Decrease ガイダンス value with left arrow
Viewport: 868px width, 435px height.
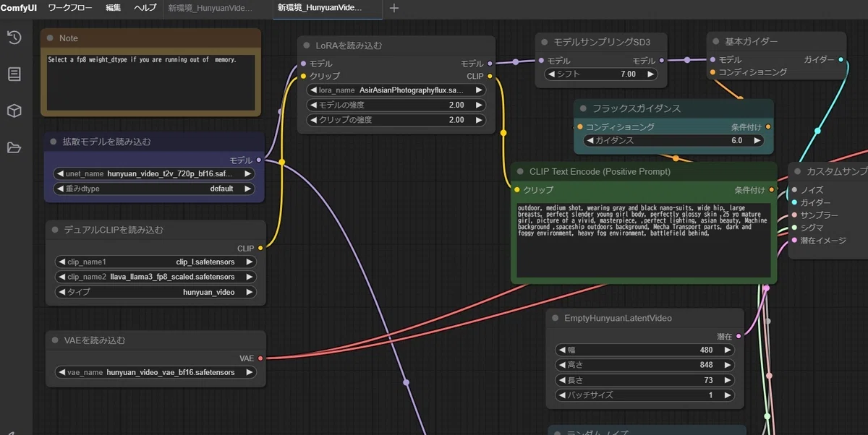coord(590,141)
